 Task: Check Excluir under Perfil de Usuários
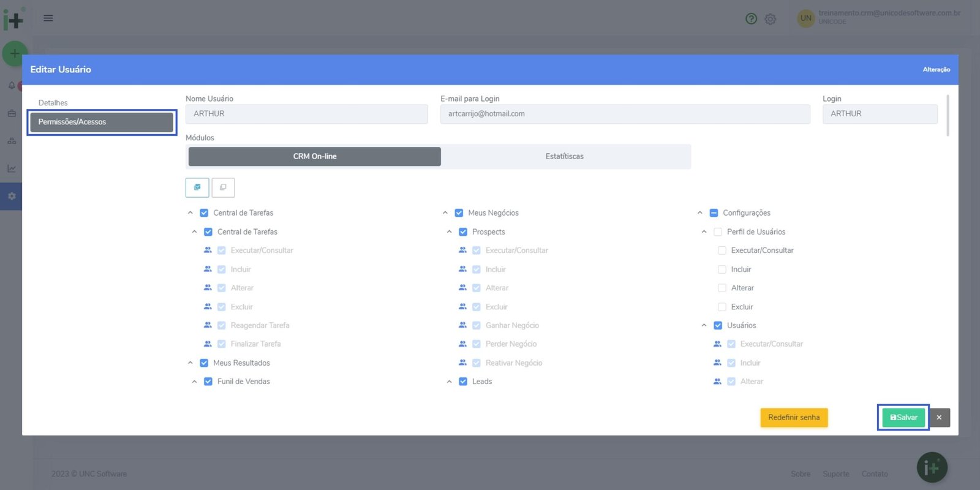pyautogui.click(x=722, y=307)
